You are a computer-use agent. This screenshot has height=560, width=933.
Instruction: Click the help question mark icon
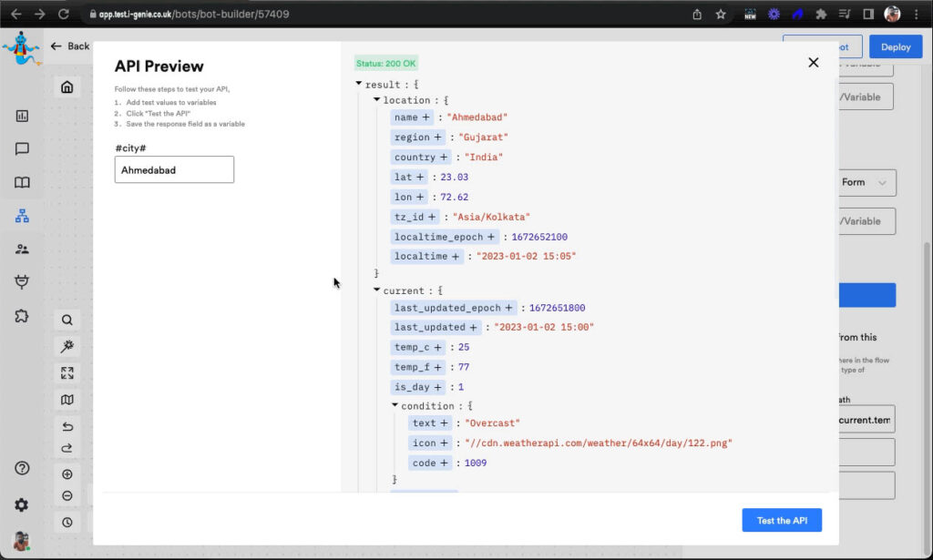click(x=22, y=469)
